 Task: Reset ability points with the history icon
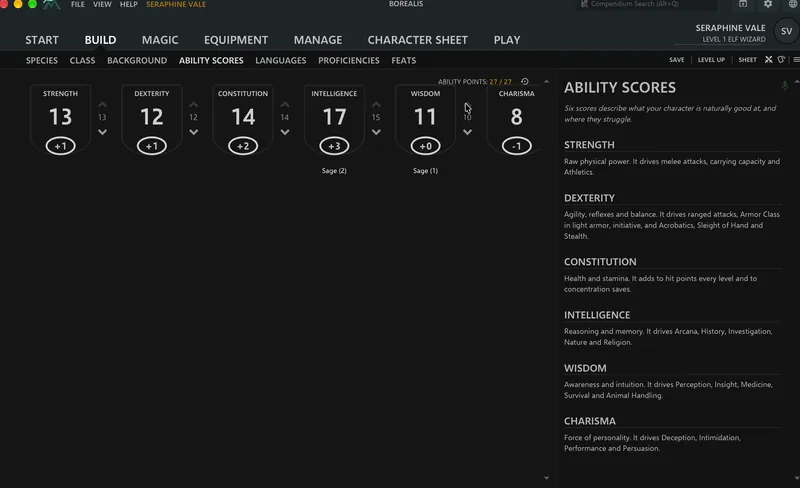(524, 81)
